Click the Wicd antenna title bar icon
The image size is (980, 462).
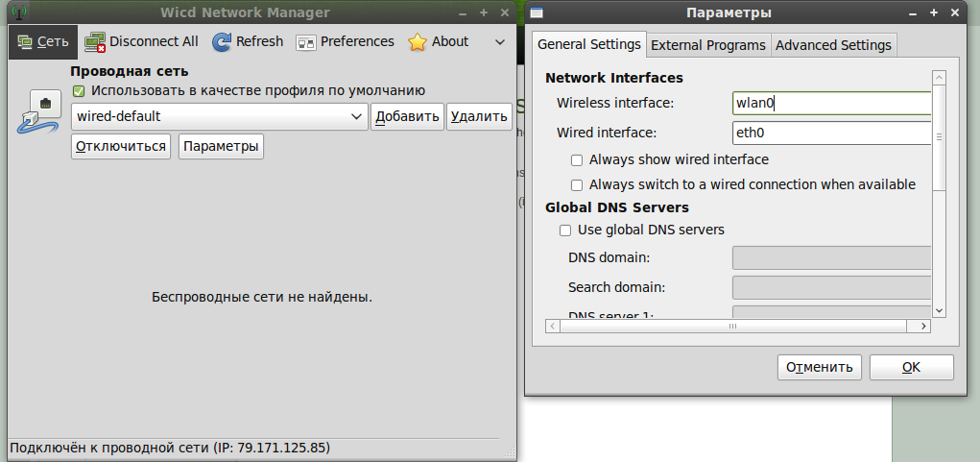tap(19, 12)
